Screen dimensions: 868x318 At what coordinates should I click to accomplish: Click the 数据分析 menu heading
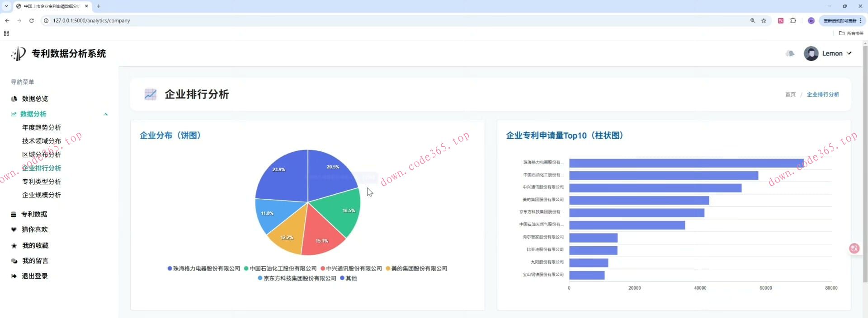click(33, 114)
